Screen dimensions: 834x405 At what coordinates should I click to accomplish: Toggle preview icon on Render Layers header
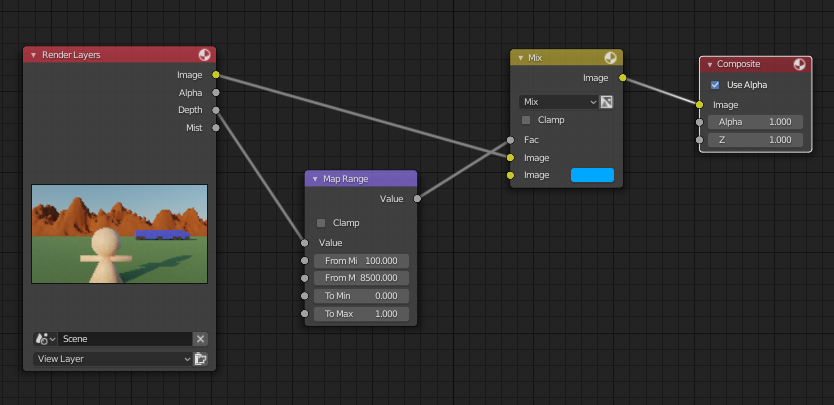click(x=204, y=55)
